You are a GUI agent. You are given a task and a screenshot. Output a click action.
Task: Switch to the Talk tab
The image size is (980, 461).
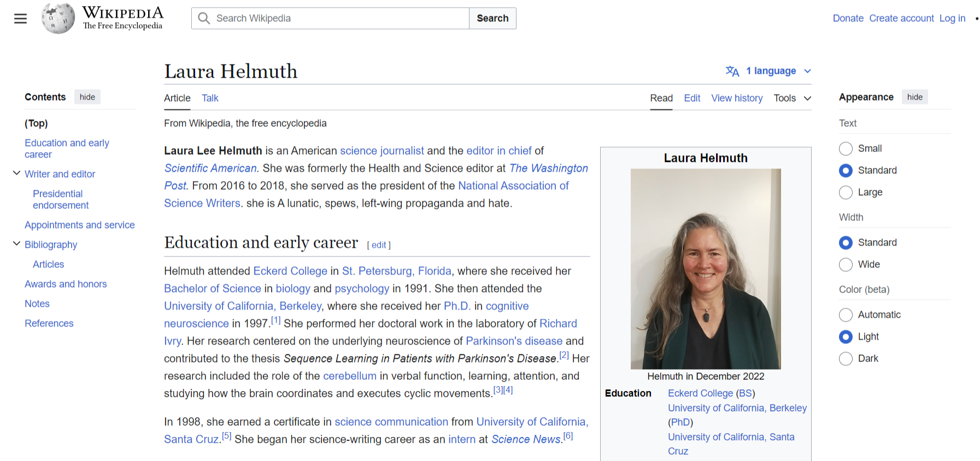click(210, 98)
